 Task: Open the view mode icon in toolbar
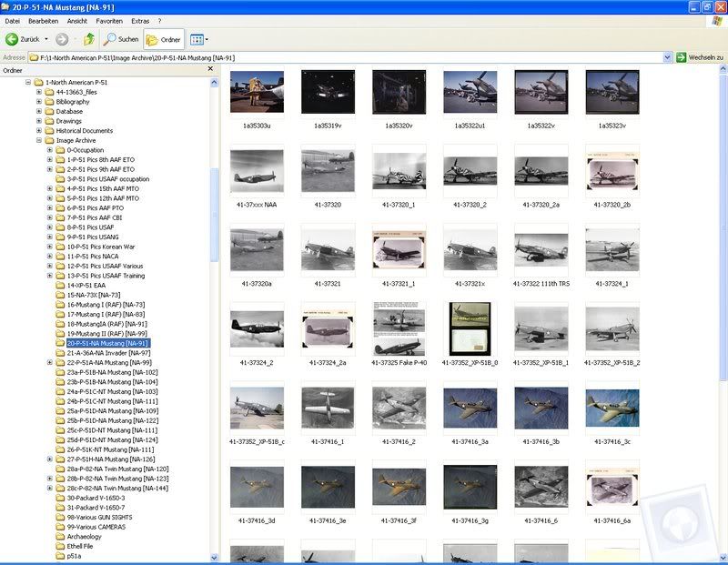(x=197, y=39)
